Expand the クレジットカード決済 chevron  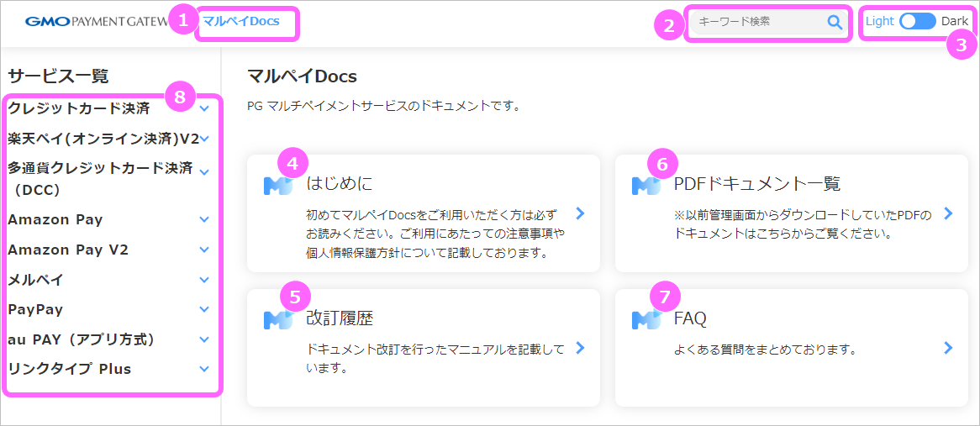[x=203, y=108]
